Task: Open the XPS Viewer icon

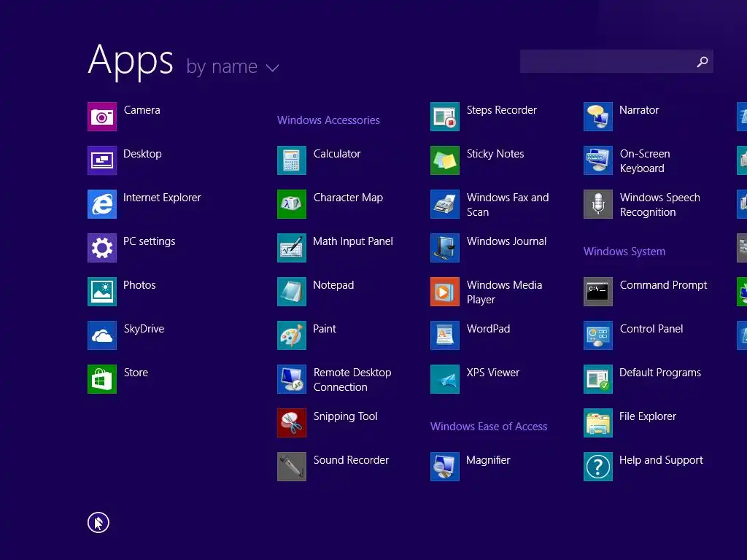Action: tap(445, 379)
